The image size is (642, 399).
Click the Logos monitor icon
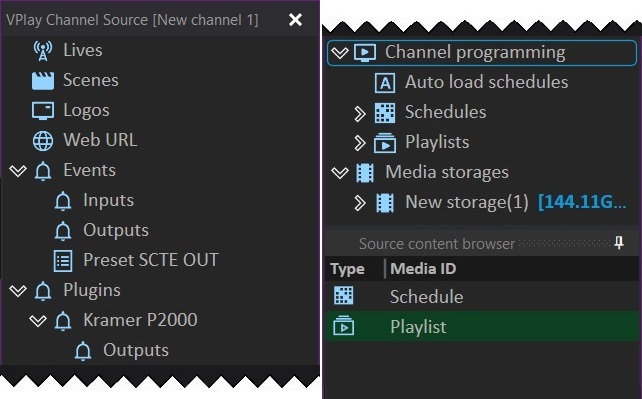pyautogui.click(x=43, y=110)
